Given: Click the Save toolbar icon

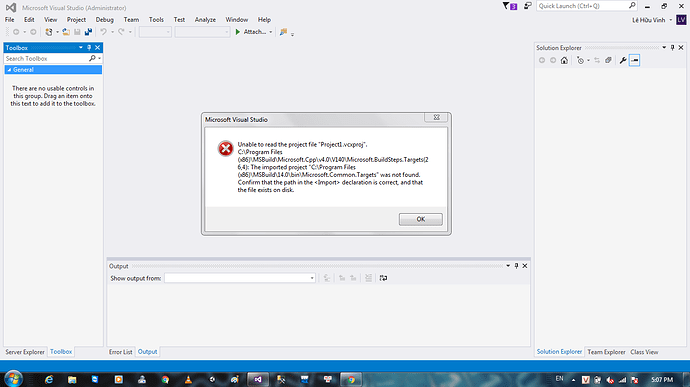Looking at the screenshot, I should pos(77,32).
